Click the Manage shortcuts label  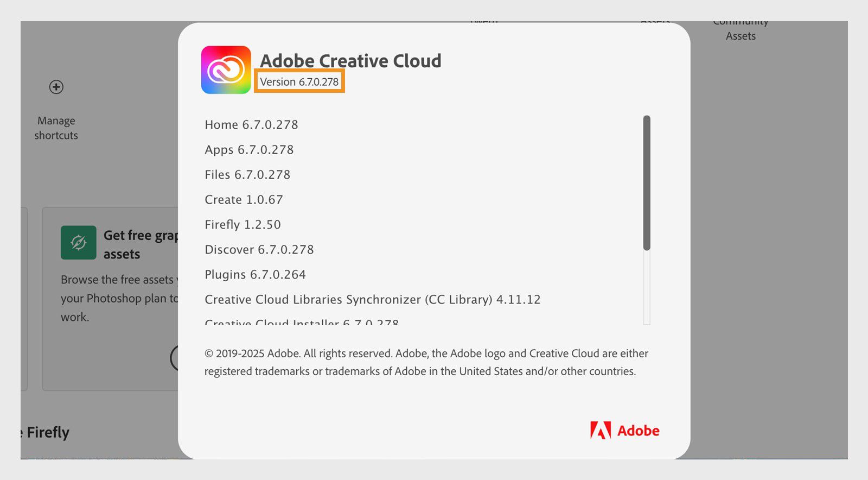click(x=55, y=128)
